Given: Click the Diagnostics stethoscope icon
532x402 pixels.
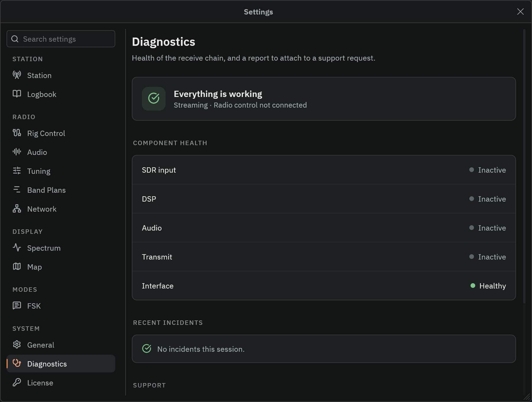Looking at the screenshot, I should click(x=17, y=363).
